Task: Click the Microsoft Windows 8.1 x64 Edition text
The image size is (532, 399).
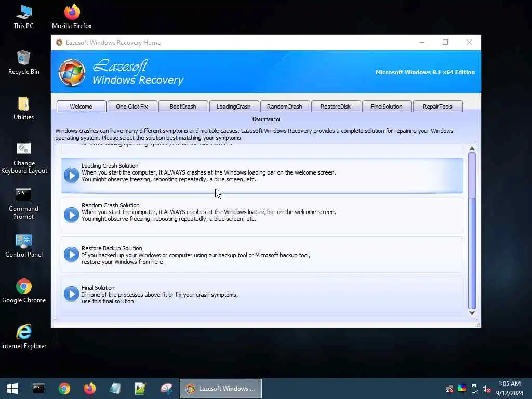Action: tap(425, 72)
